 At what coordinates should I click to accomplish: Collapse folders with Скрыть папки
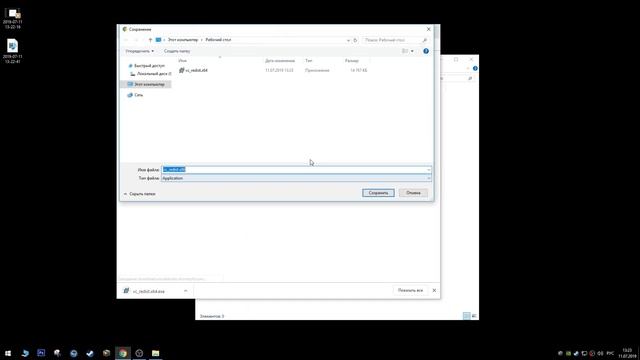[139, 194]
